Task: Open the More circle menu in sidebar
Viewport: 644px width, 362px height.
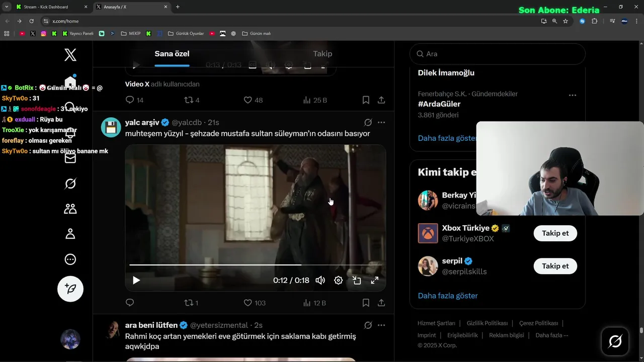Action: pos(70,259)
